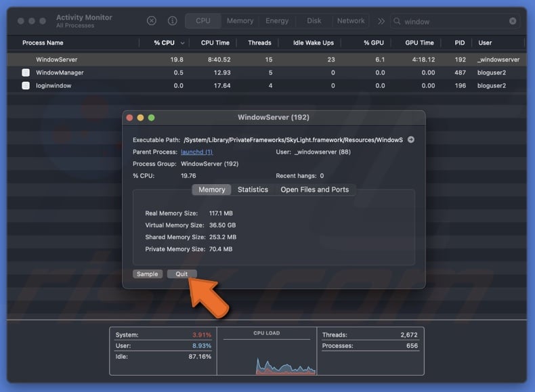The height and width of the screenshot is (392, 535).
Task: Open the Network tab
Action: click(x=351, y=21)
